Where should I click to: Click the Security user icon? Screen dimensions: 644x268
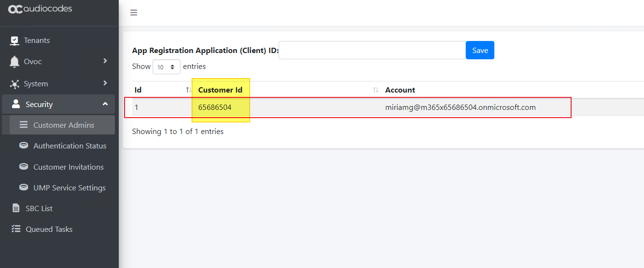coord(16,104)
